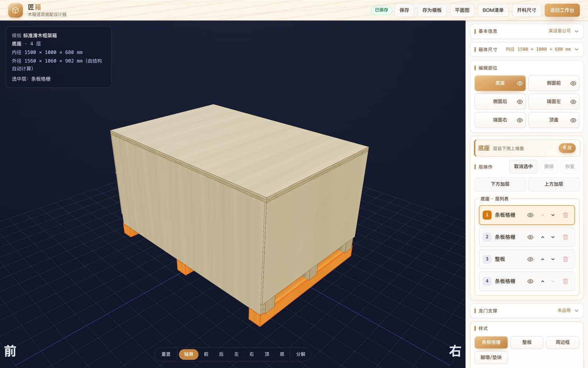
Task: Click 下方加层 to add layer below
Action: point(500,184)
